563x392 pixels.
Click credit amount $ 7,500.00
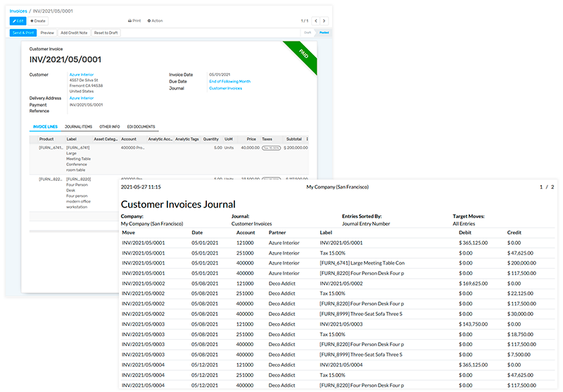(x=519, y=355)
